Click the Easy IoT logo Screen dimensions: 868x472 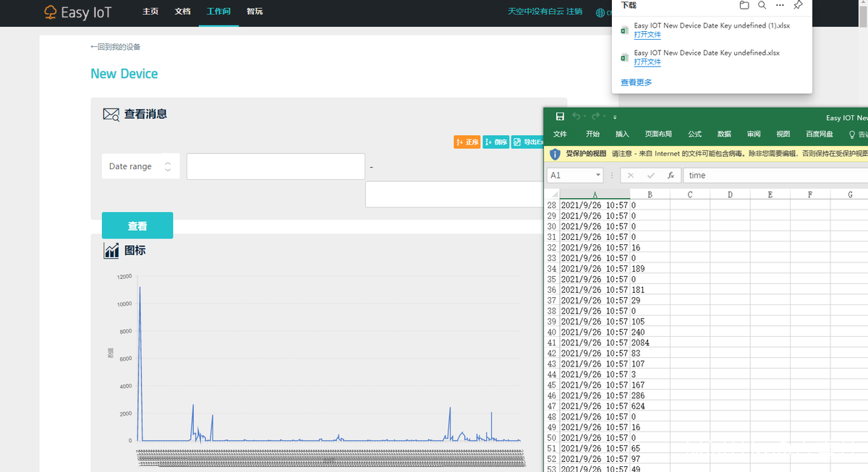(x=77, y=12)
